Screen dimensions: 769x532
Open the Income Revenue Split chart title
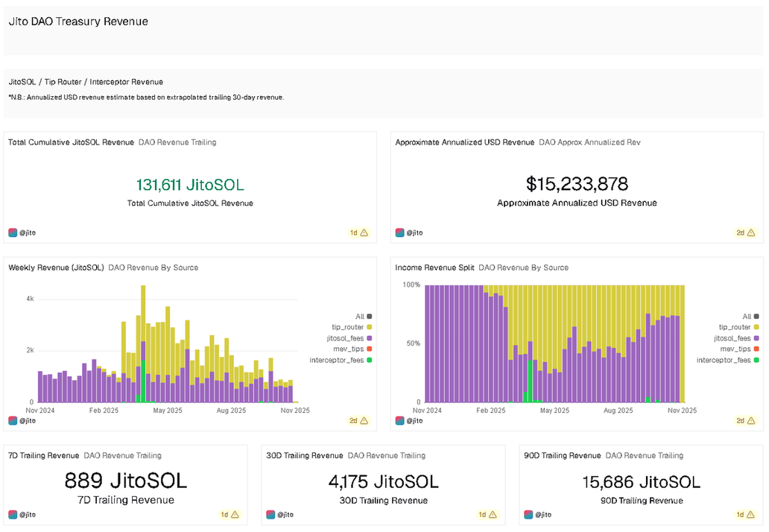tap(434, 267)
